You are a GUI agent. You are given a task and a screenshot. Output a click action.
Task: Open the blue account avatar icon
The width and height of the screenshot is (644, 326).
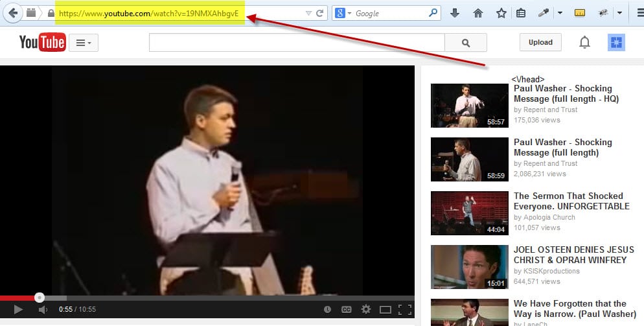pos(616,42)
